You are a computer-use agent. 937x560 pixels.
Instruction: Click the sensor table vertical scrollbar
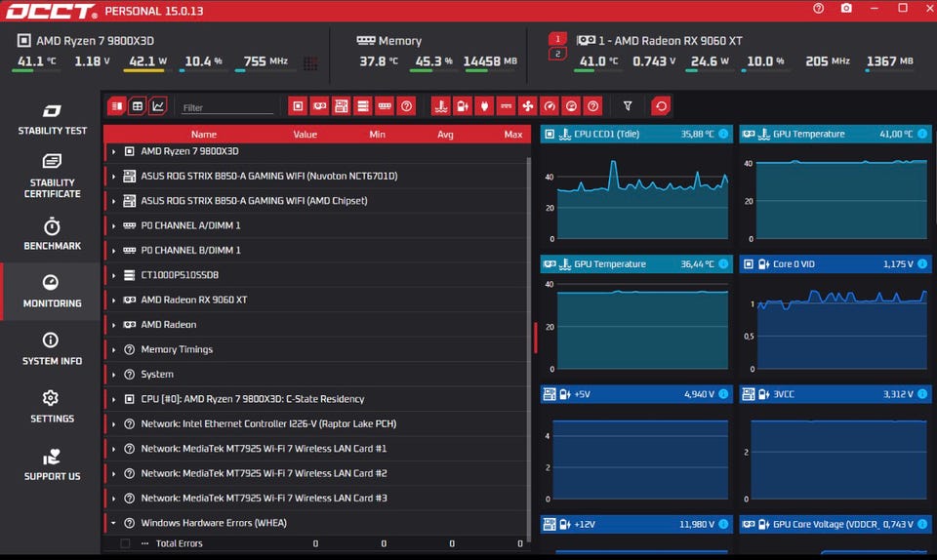click(x=529, y=349)
